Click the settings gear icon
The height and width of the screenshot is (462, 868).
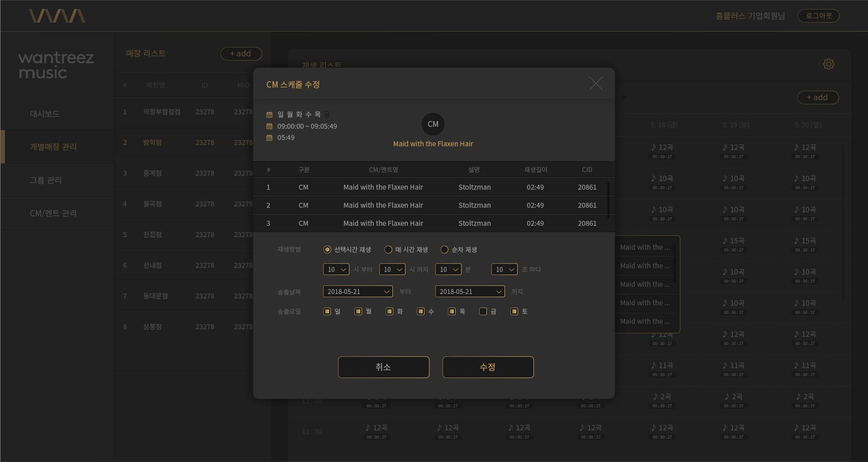[828, 64]
